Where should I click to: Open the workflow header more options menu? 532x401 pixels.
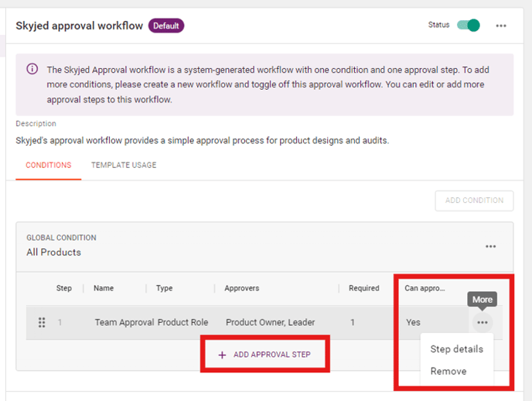click(501, 26)
